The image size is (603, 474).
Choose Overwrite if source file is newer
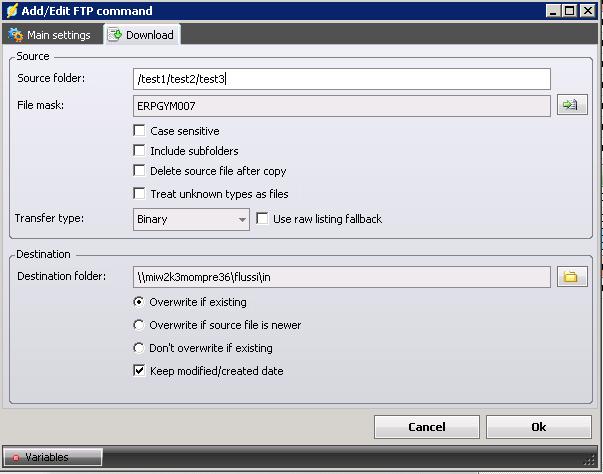pos(140,325)
